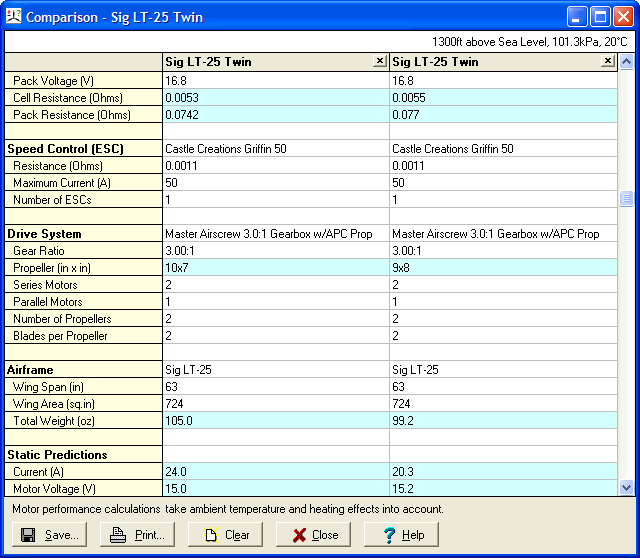The image size is (640, 558).
Task: Close the window via title bar X
Action: pos(623,17)
